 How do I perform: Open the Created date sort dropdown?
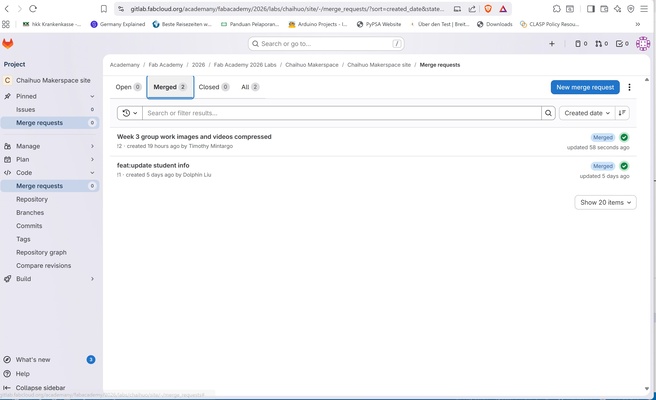point(587,113)
